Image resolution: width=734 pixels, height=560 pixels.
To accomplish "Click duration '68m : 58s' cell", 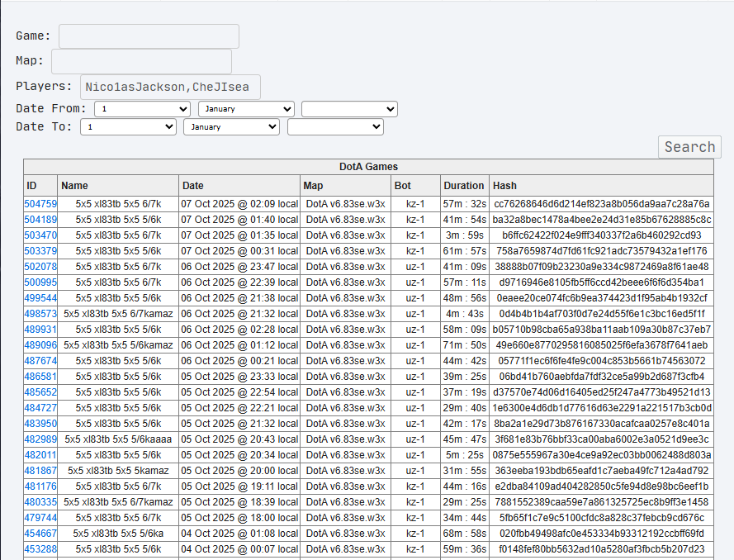I will [465, 534].
